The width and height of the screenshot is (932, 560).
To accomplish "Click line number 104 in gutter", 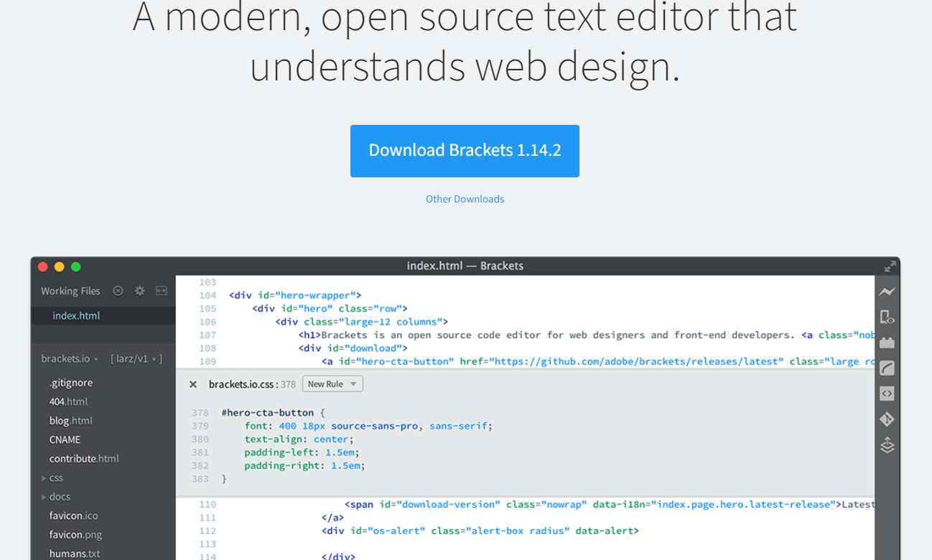I will point(208,295).
